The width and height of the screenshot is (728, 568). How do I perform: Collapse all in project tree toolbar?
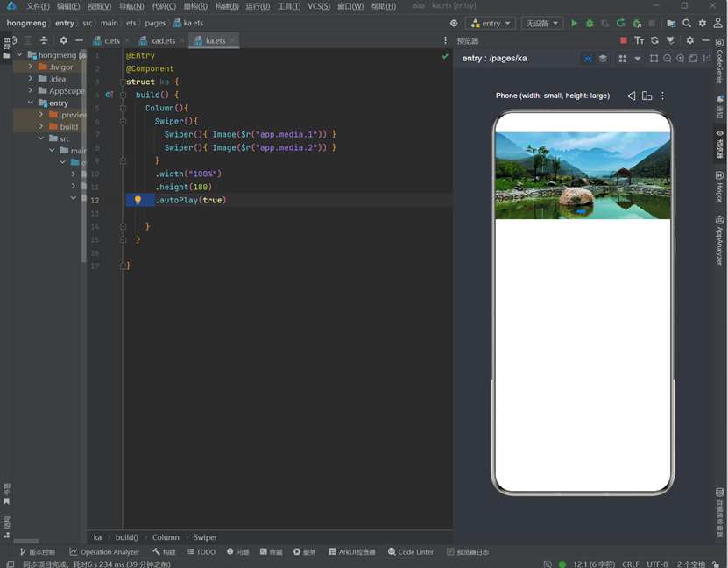pyautogui.click(x=44, y=40)
